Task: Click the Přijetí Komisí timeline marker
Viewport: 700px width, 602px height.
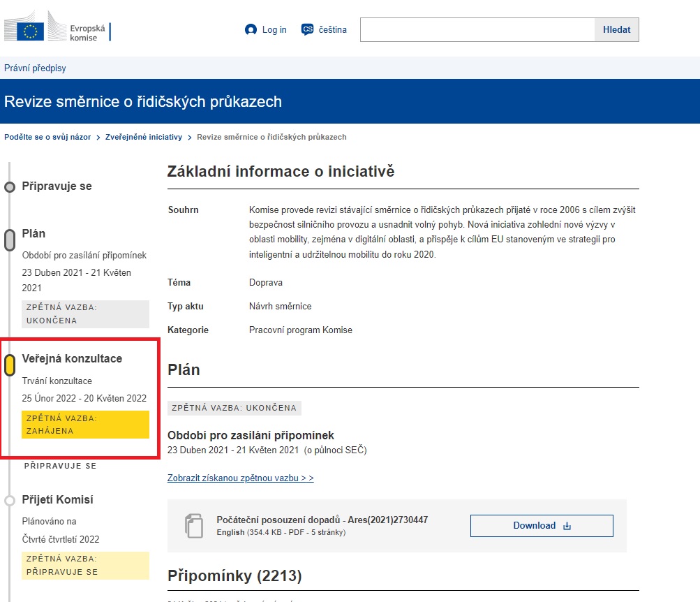Action: 10,500
